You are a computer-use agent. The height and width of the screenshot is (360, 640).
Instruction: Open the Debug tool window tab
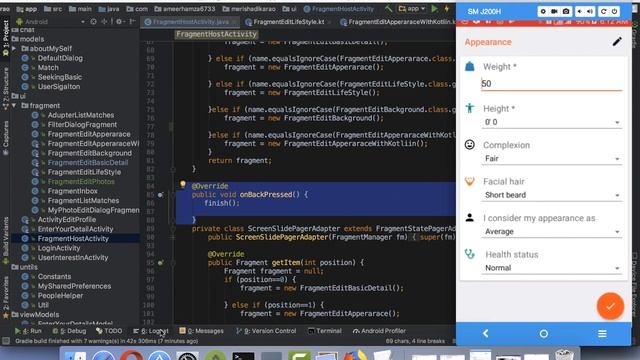pos(69,331)
